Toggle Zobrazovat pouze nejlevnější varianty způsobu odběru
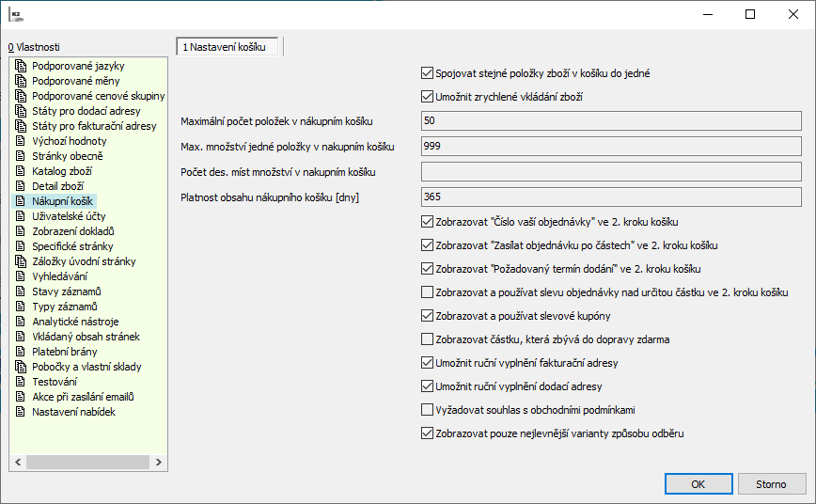This screenshot has height=504, width=816. (x=427, y=433)
